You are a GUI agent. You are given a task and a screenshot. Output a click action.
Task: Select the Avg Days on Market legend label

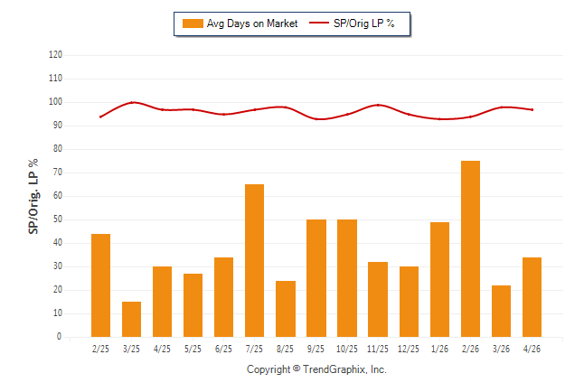click(252, 23)
